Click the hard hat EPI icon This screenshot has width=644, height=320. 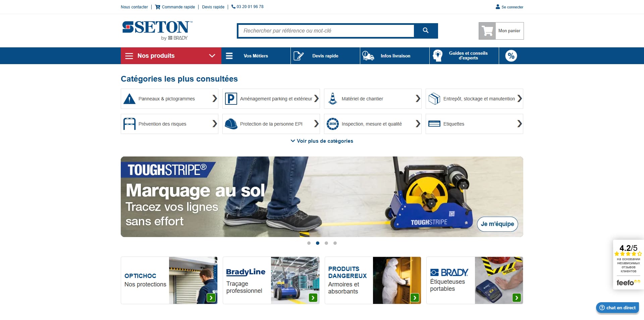click(x=231, y=124)
